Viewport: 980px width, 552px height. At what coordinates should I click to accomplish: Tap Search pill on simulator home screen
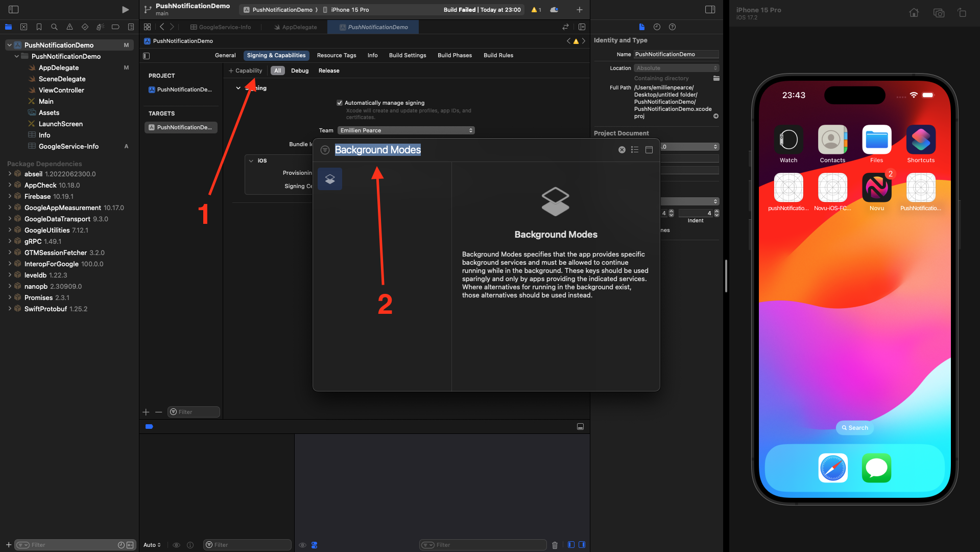(855, 428)
